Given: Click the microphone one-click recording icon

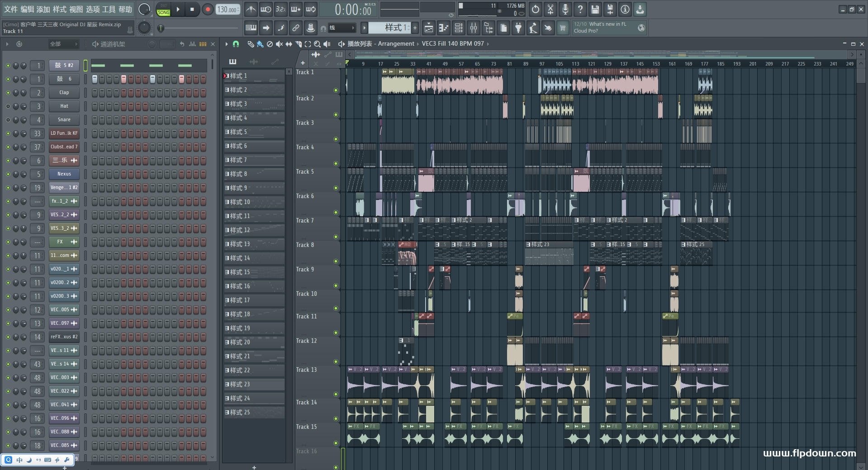Looking at the screenshot, I should click(x=565, y=9).
